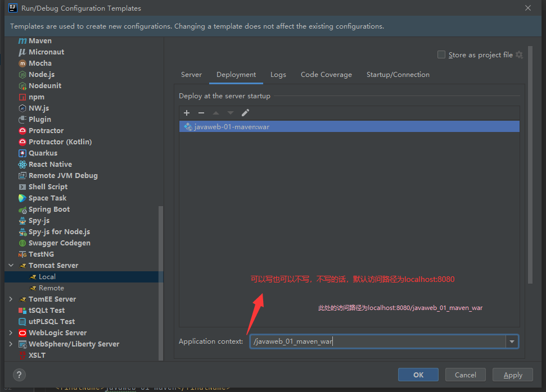
Task: Click the artifact icon of javaweb-01-maven:war
Action: [188, 127]
